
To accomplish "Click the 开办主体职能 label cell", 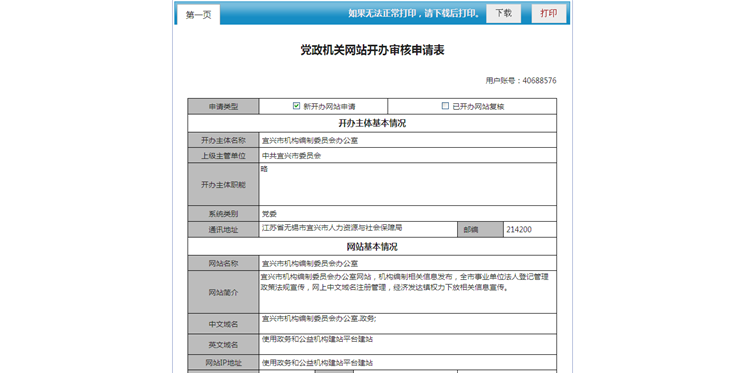I will pos(223,185).
